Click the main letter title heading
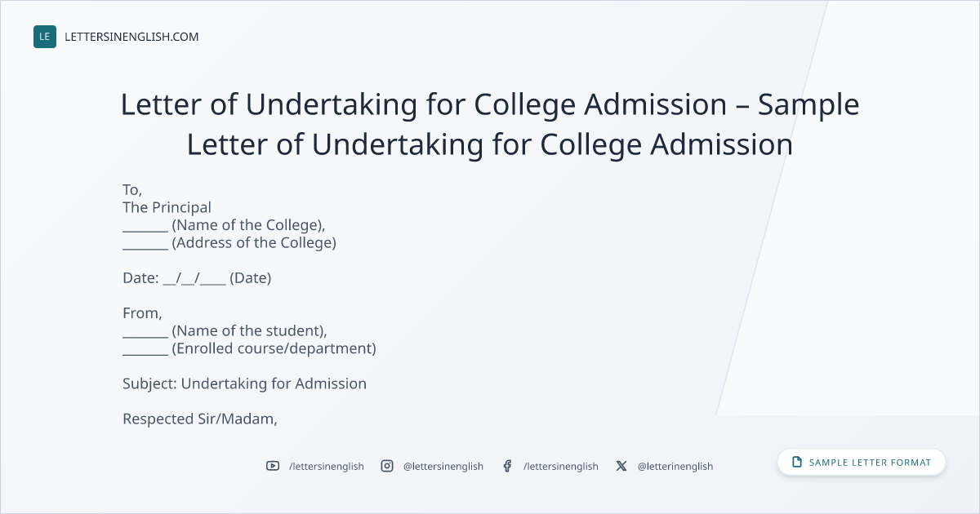 (x=490, y=124)
